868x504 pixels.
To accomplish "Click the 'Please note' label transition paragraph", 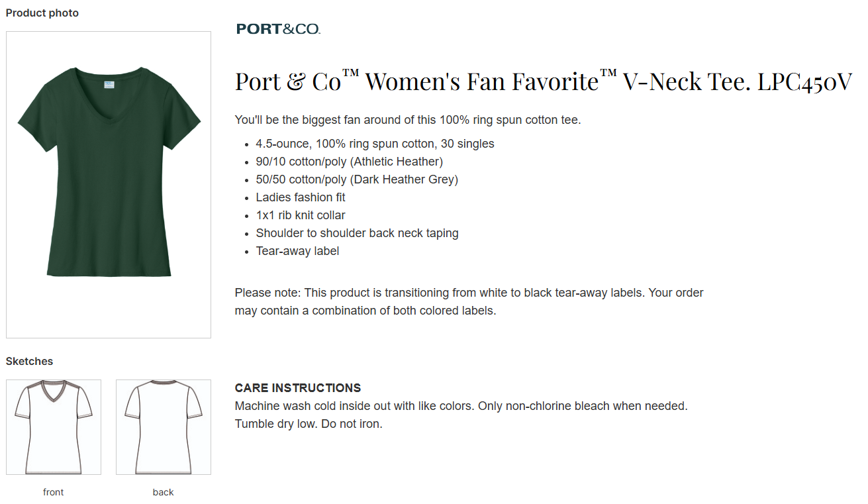I will coord(469,301).
